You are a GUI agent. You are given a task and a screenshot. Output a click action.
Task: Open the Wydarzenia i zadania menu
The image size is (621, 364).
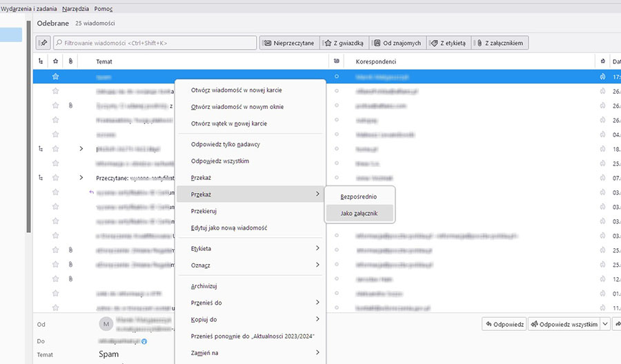[29, 9]
